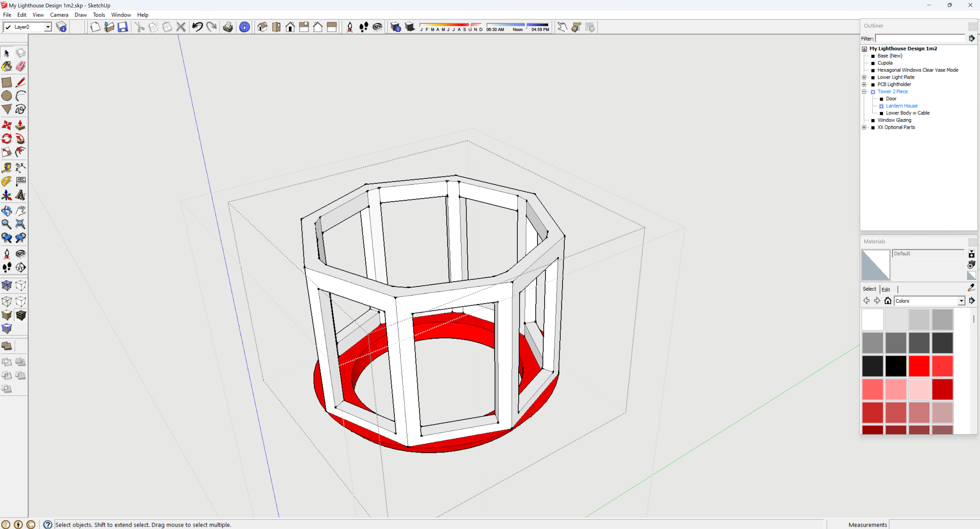Expand the Lower Light Plate node
Image resolution: width=980 pixels, height=529 pixels.
coord(864,77)
